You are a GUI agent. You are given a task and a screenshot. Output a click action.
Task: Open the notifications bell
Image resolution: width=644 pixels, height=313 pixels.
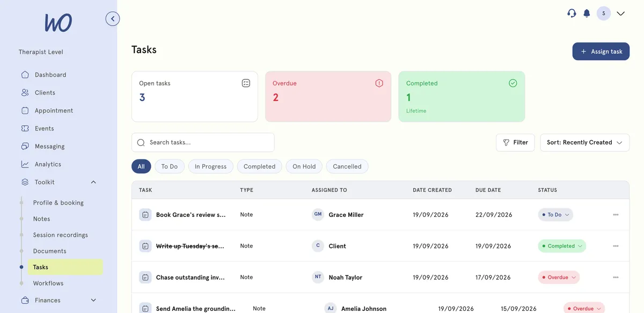[587, 13]
